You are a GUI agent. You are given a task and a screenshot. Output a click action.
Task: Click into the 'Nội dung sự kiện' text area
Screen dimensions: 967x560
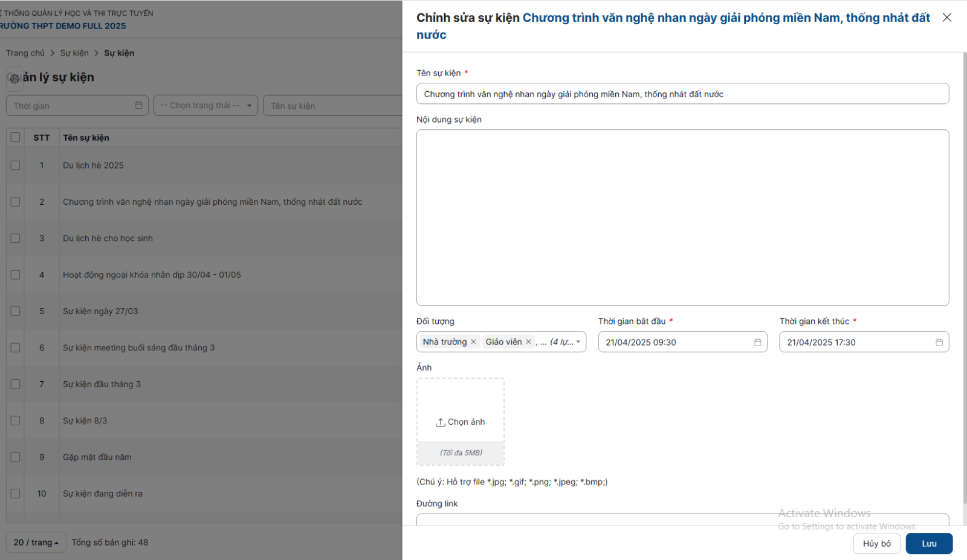[x=682, y=217]
